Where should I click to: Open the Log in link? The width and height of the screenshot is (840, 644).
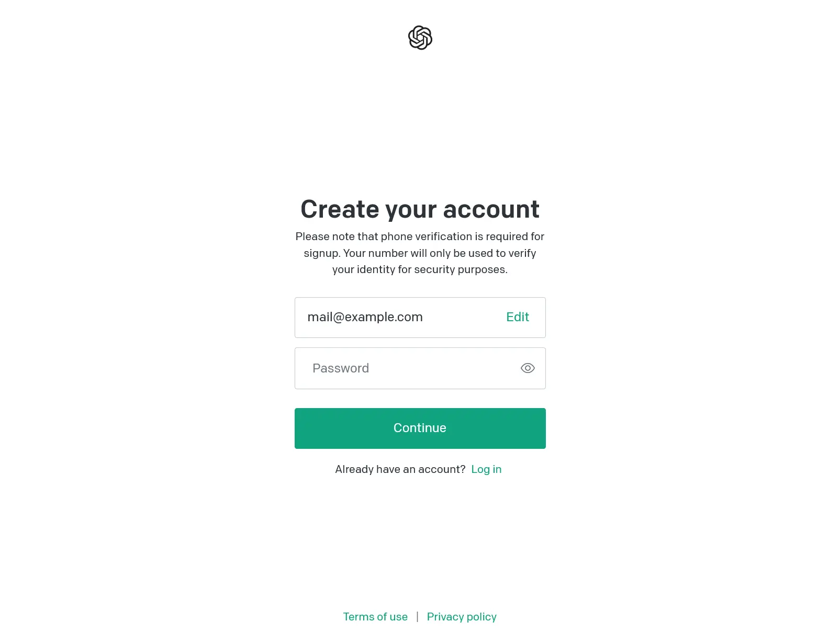486,469
